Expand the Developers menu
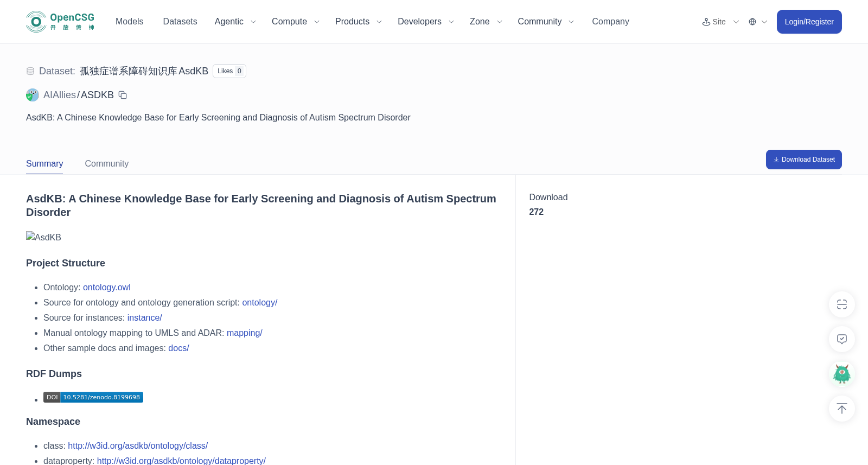Image resolution: width=868 pixels, height=465 pixels. [426, 22]
